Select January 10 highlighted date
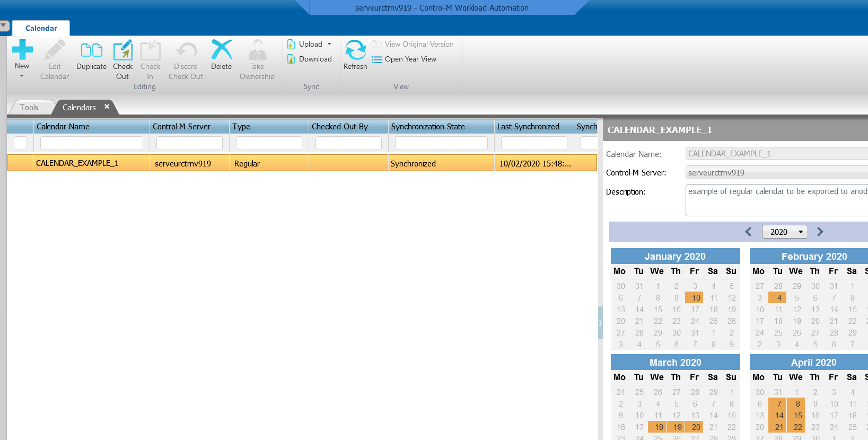Viewport: 868px width, 440px height. point(695,297)
